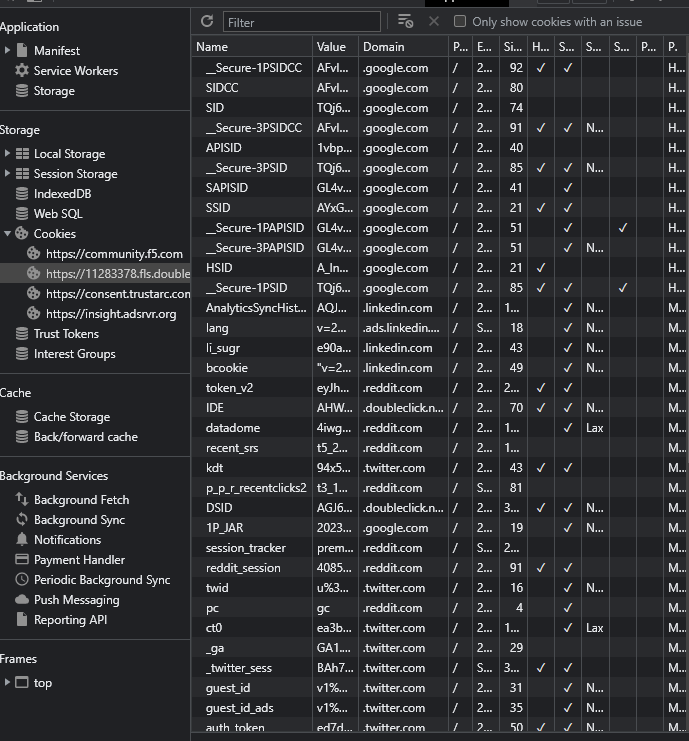Open Payment Handler in sidebar
The width and height of the screenshot is (689, 741).
(x=79, y=560)
